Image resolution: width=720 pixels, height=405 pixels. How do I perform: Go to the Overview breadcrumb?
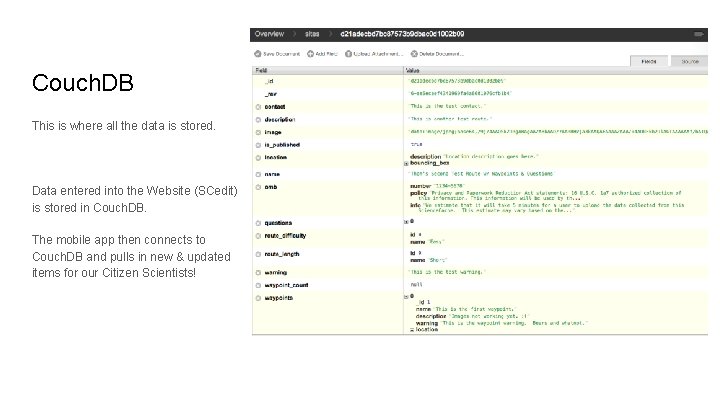[269, 34]
